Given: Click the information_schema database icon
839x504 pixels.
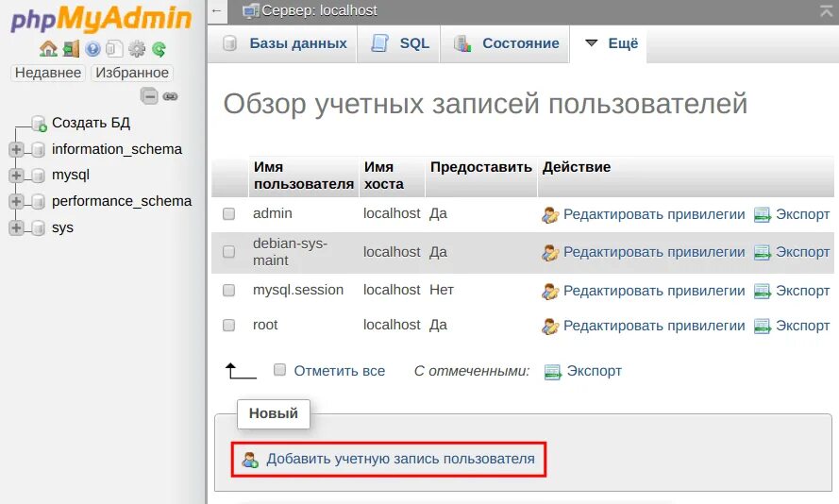Looking at the screenshot, I should coord(38,150).
